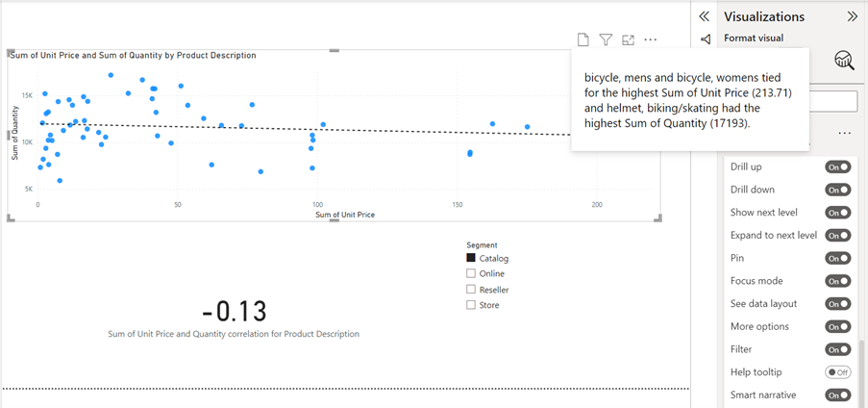The image size is (868, 408).
Task: Click the scatter chart title text
Action: coord(133,56)
